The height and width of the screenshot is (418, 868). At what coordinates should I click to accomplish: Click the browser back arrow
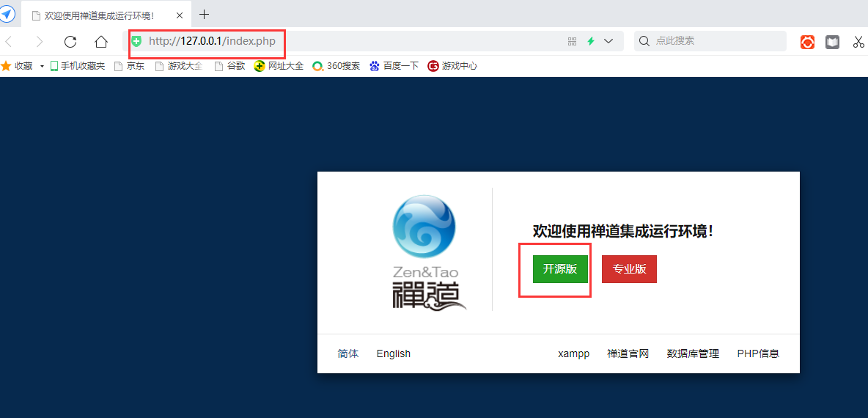tap(8, 42)
